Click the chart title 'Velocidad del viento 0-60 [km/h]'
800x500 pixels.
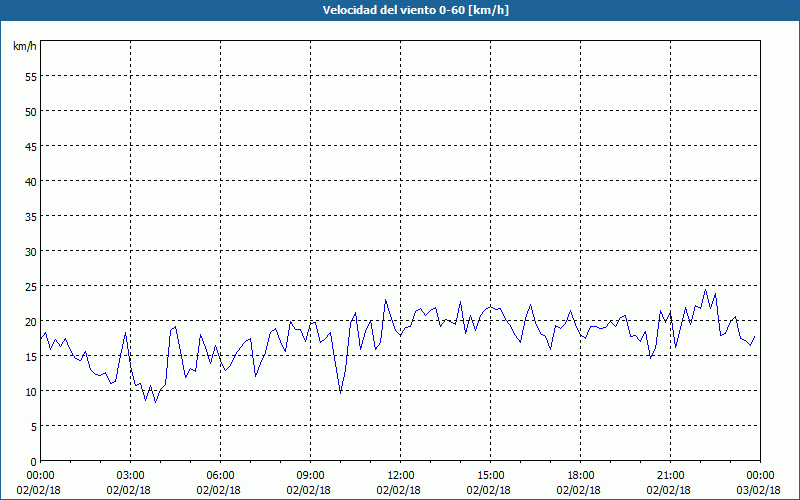416,10
